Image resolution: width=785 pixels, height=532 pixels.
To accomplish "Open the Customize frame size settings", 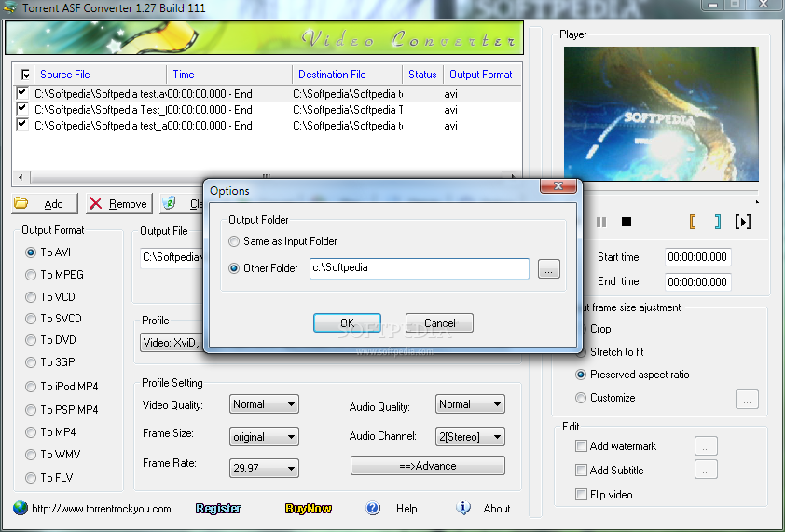I will coord(747,400).
